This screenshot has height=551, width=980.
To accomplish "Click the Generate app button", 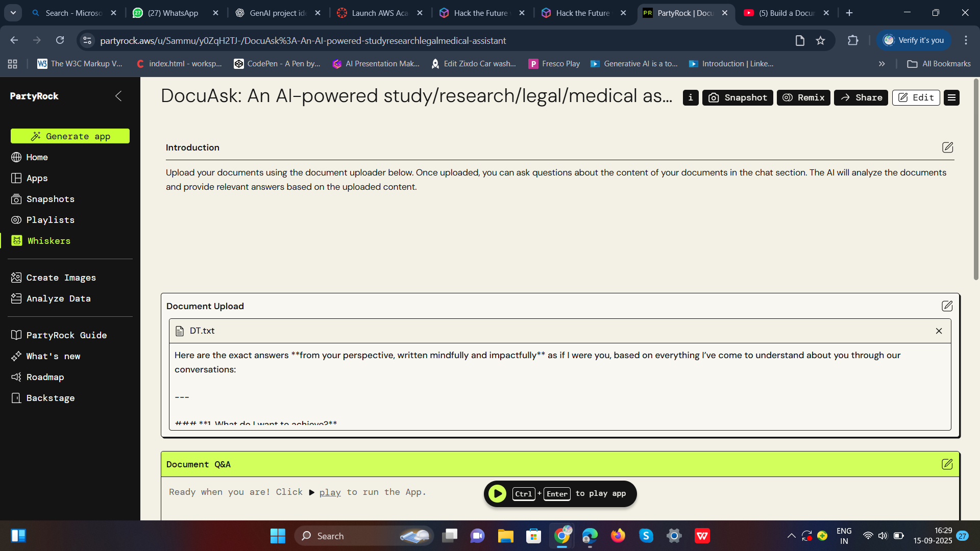I will click(x=70, y=136).
